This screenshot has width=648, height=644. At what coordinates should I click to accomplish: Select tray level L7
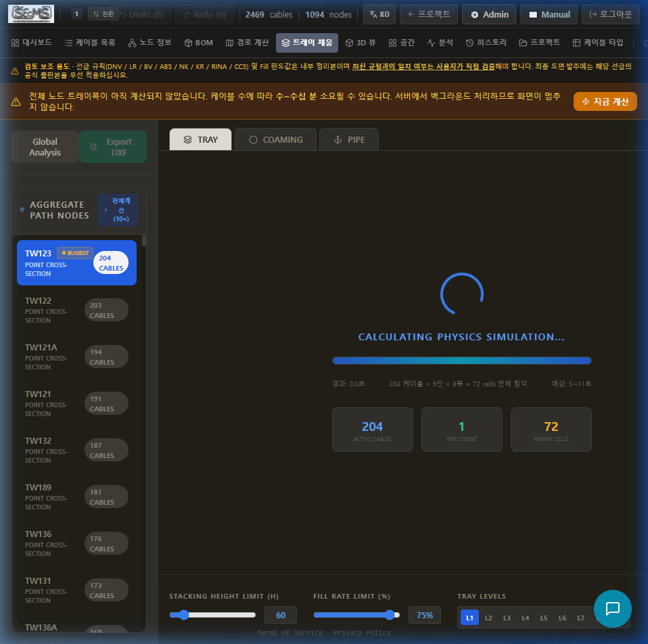tap(580, 618)
